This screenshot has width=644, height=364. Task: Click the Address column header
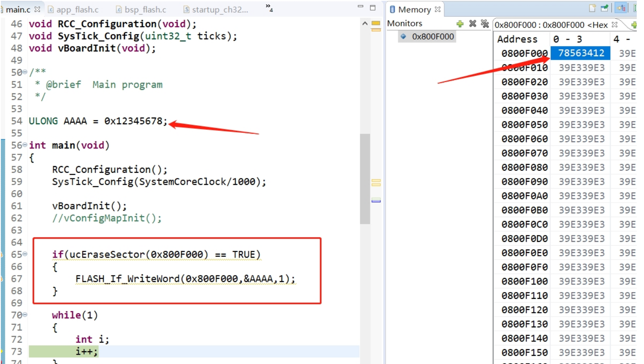(517, 39)
